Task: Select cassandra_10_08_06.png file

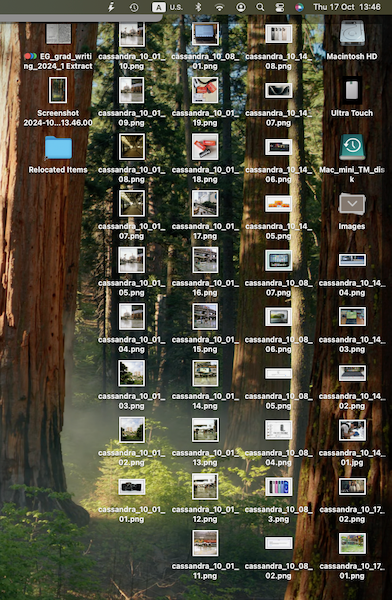Action: pyautogui.click(x=278, y=317)
